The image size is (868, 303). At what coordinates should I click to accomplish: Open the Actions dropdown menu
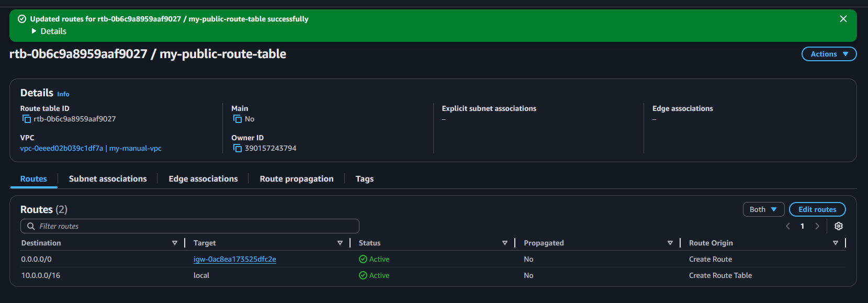pos(829,54)
